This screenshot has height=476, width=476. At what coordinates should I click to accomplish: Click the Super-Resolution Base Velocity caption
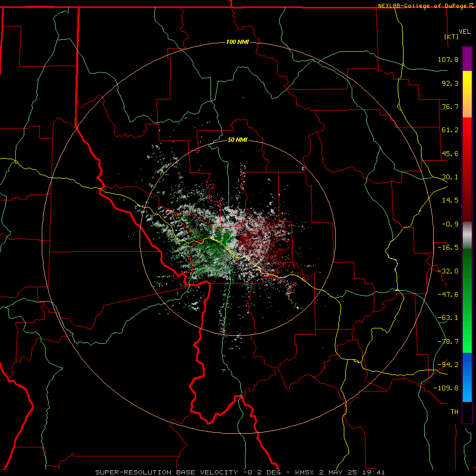click(x=240, y=472)
